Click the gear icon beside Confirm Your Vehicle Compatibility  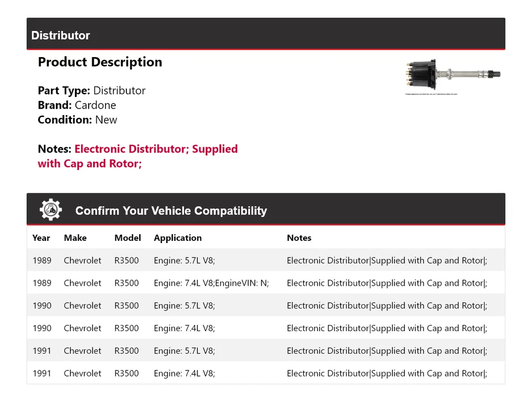click(50, 210)
